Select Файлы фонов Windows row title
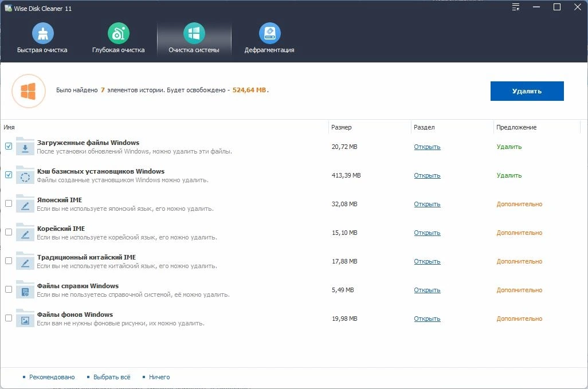588x389 pixels. coord(75,315)
